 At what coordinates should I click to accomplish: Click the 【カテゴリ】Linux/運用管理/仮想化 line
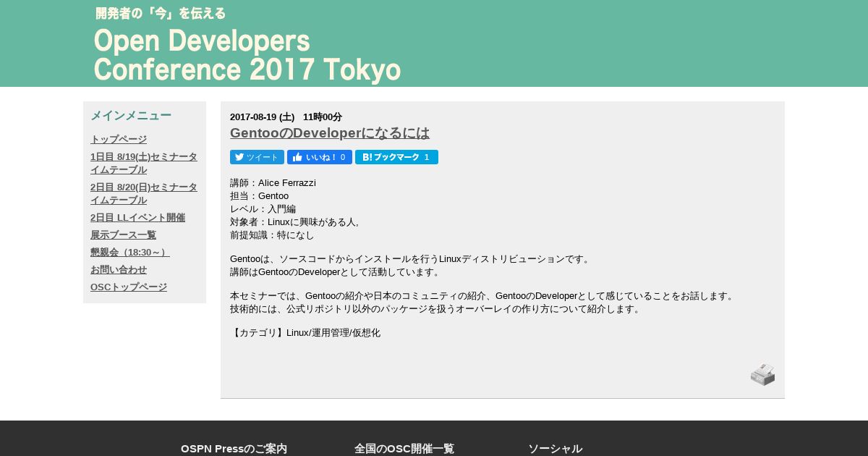click(x=305, y=333)
